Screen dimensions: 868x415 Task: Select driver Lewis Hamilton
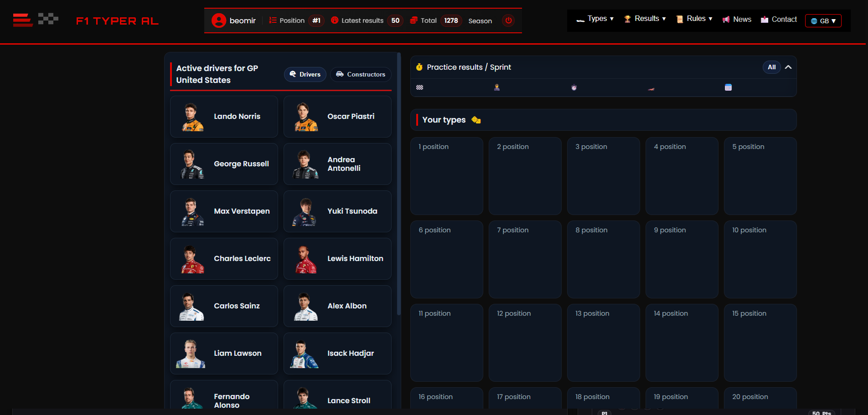pos(337,259)
